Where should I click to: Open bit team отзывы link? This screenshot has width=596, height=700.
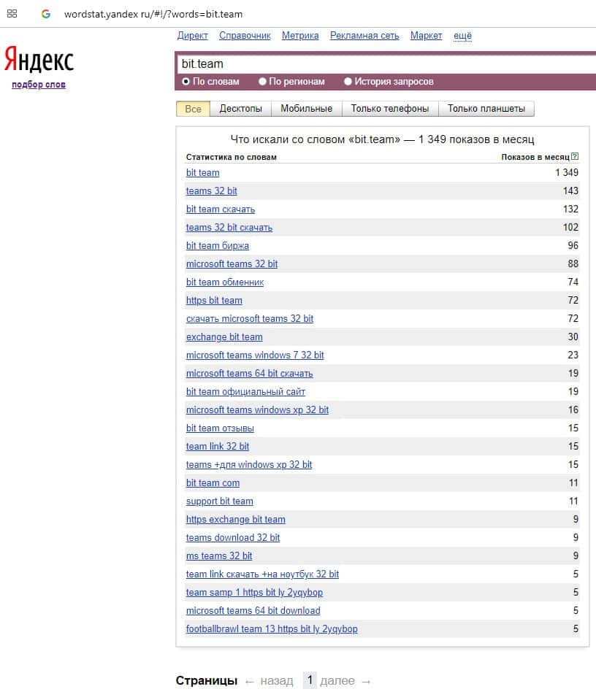pyautogui.click(x=220, y=428)
